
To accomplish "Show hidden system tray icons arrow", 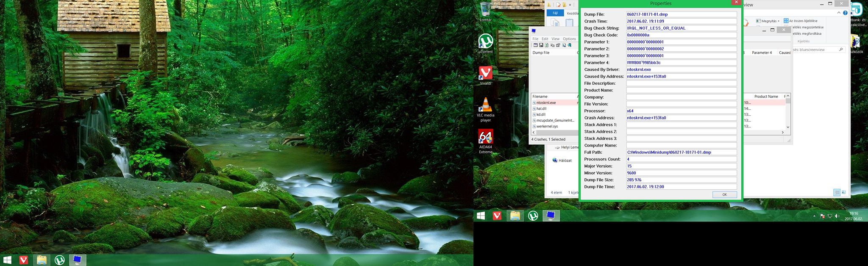I will [x=814, y=216].
